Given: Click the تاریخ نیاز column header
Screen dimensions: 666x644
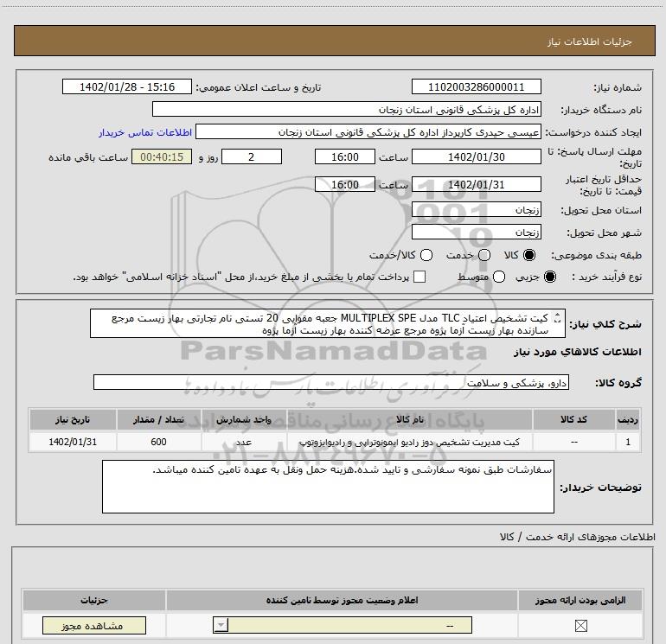Looking at the screenshot, I should pyautogui.click(x=73, y=419).
